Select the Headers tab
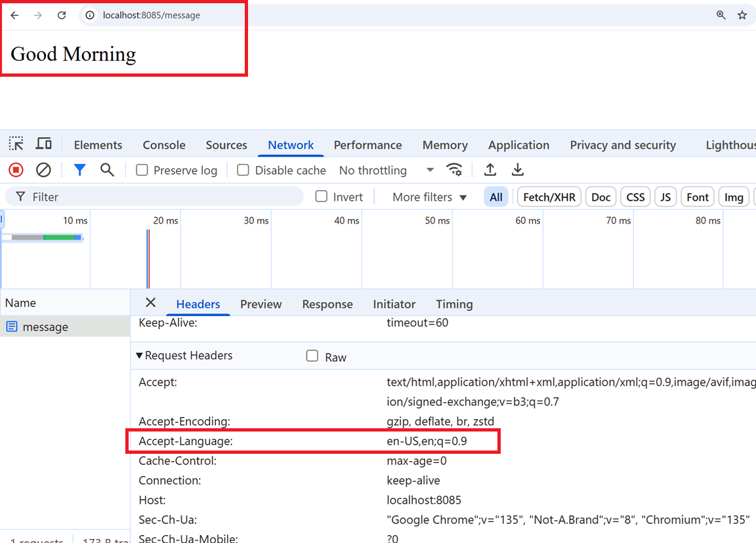This screenshot has height=543, width=756. coord(198,304)
